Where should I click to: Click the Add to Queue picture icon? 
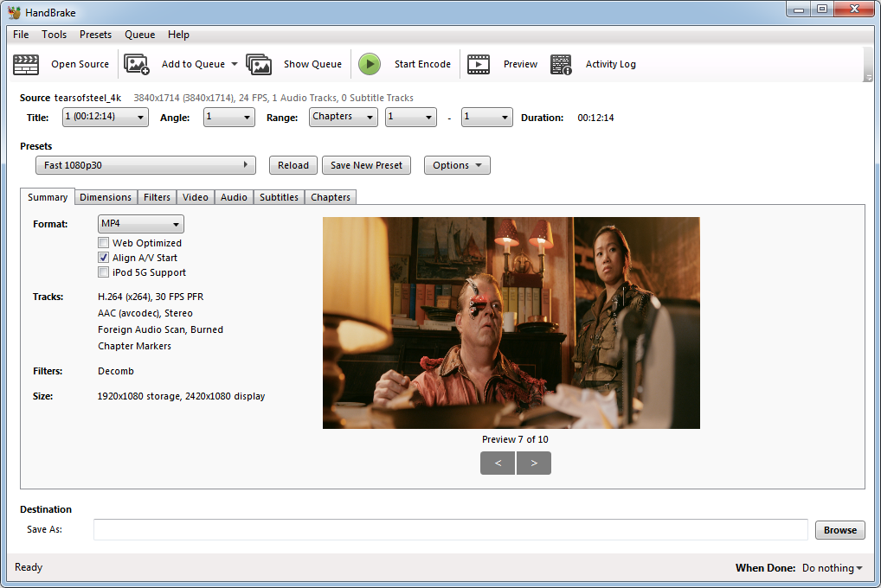(137, 65)
